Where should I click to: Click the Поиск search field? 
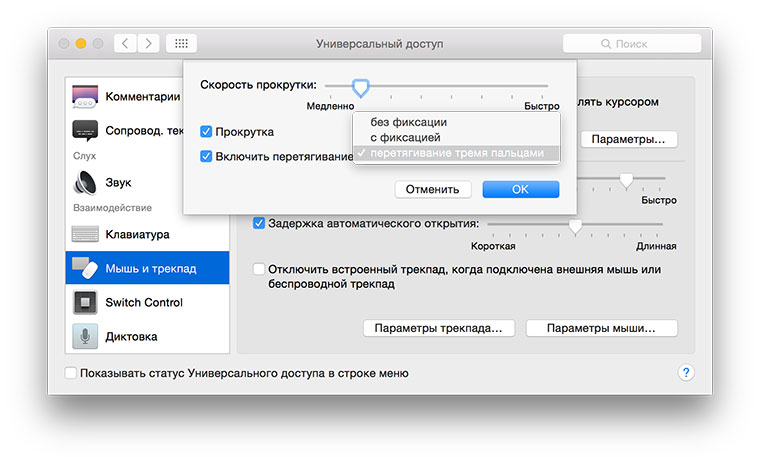click(632, 44)
